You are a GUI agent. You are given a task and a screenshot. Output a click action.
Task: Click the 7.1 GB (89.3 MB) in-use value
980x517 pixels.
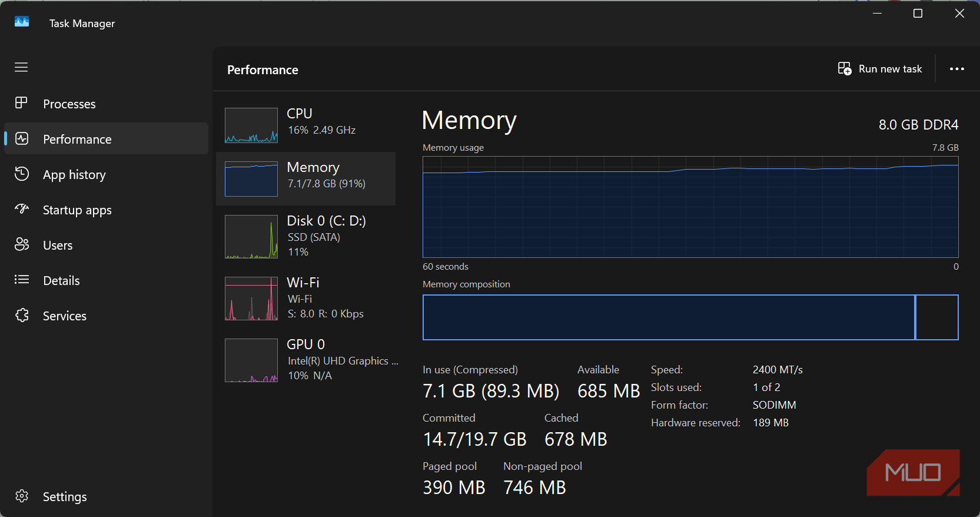pos(491,391)
